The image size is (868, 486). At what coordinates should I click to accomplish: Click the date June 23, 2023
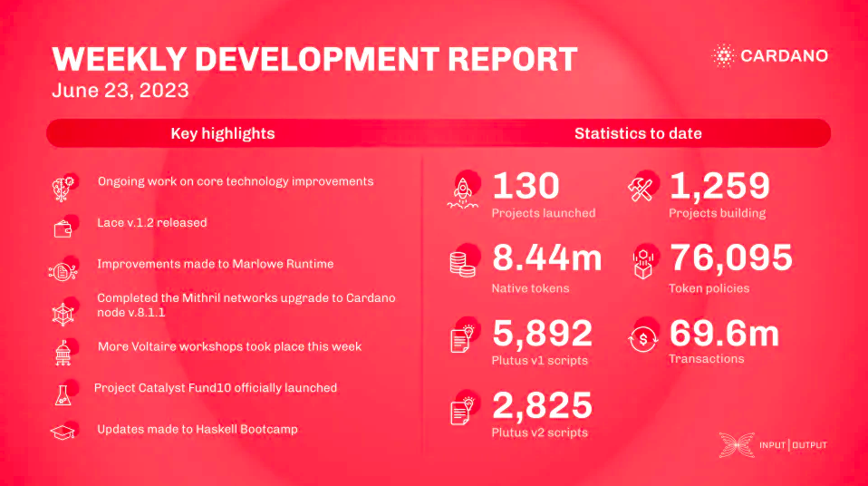coord(121,91)
